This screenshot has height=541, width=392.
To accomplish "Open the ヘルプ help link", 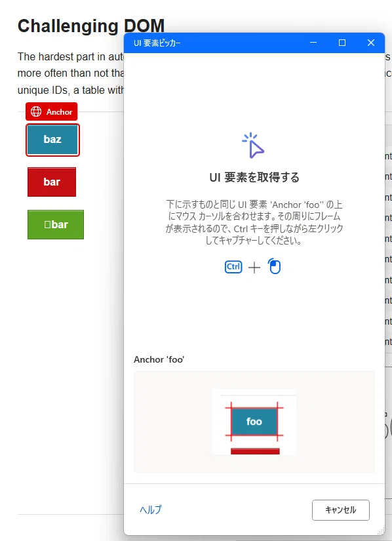I will pyautogui.click(x=150, y=510).
